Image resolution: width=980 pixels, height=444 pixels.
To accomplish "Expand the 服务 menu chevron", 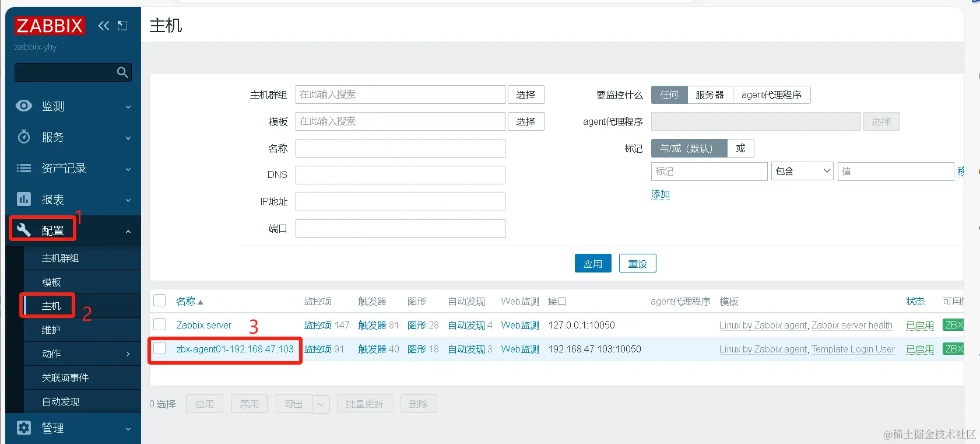I will pyautogui.click(x=128, y=138).
